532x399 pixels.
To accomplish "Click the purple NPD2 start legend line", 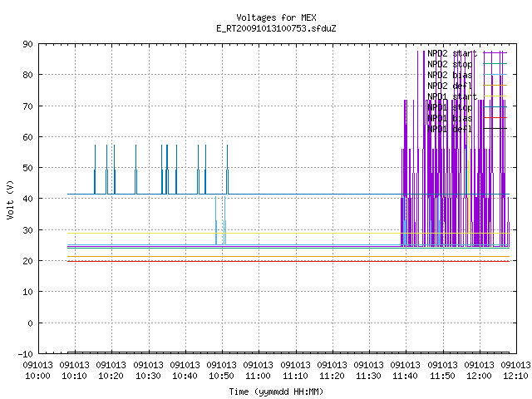I will click(x=495, y=52).
